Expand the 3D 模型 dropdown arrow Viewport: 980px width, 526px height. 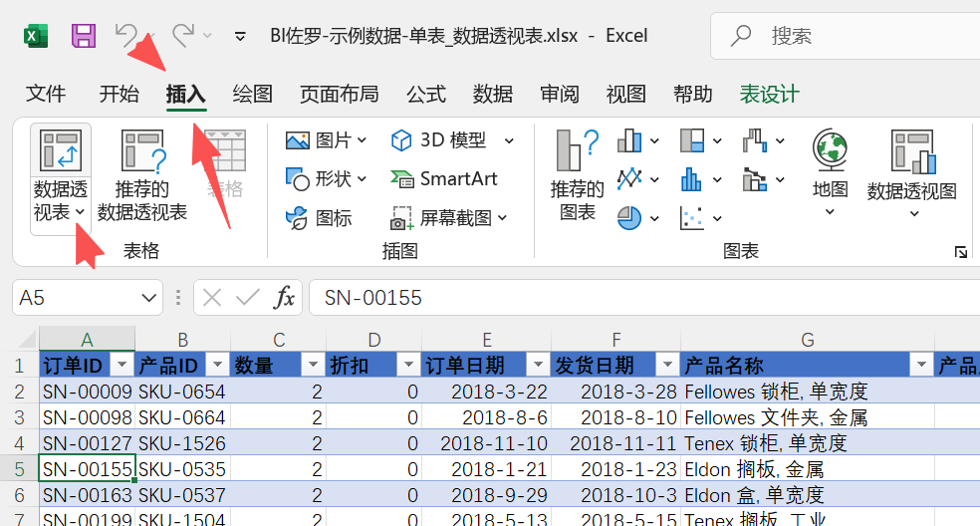click(x=509, y=140)
